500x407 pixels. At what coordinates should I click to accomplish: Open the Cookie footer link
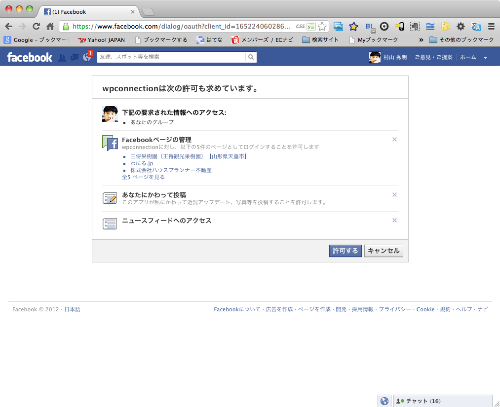425,309
